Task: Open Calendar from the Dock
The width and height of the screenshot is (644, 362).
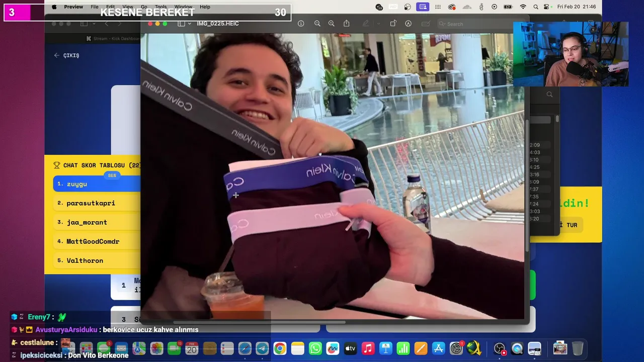Action: point(192,348)
